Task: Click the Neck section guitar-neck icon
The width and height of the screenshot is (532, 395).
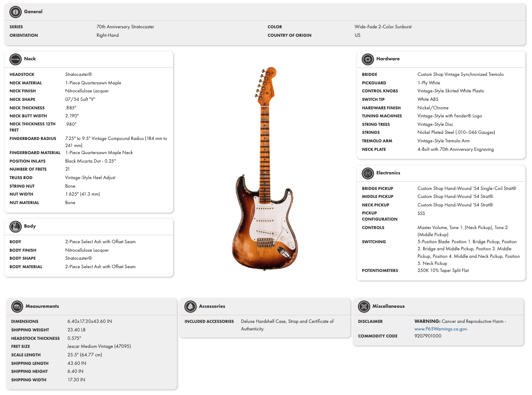Action: click(15, 59)
